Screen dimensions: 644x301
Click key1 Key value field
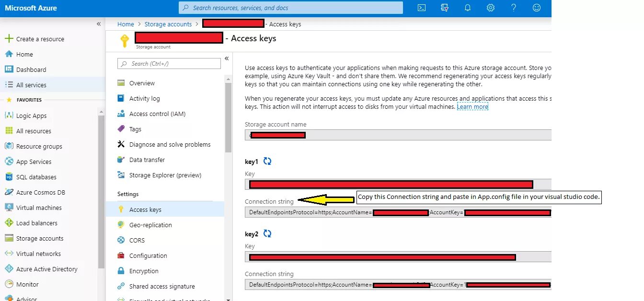(x=398, y=185)
